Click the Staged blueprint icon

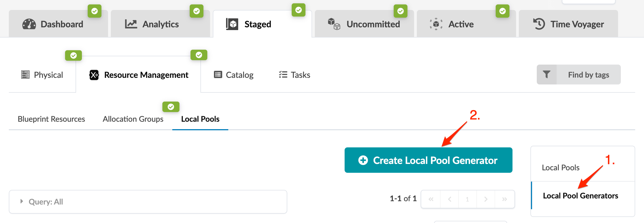232,24
